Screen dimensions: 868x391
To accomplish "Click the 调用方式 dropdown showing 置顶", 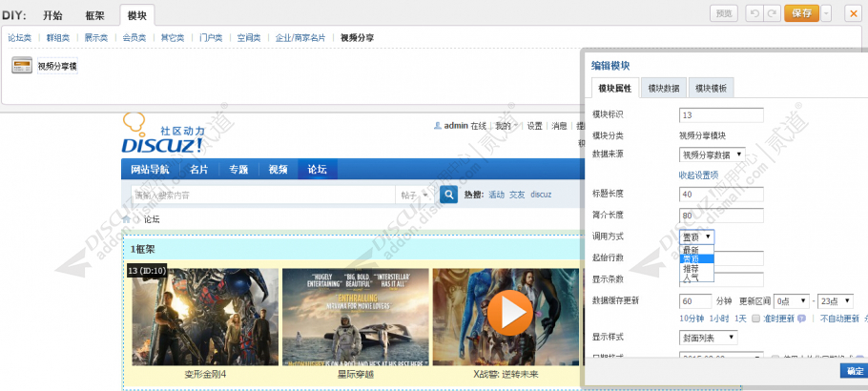I will 697,237.
